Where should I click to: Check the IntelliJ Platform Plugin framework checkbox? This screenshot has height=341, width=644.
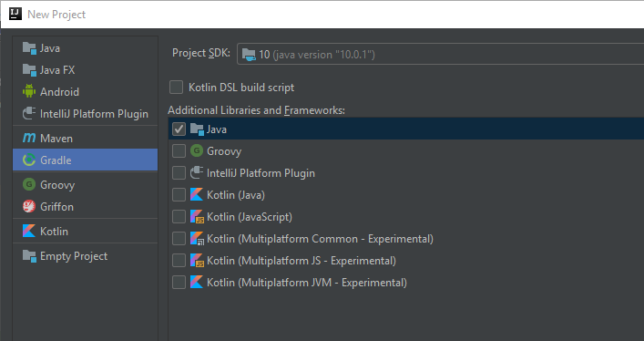point(179,172)
